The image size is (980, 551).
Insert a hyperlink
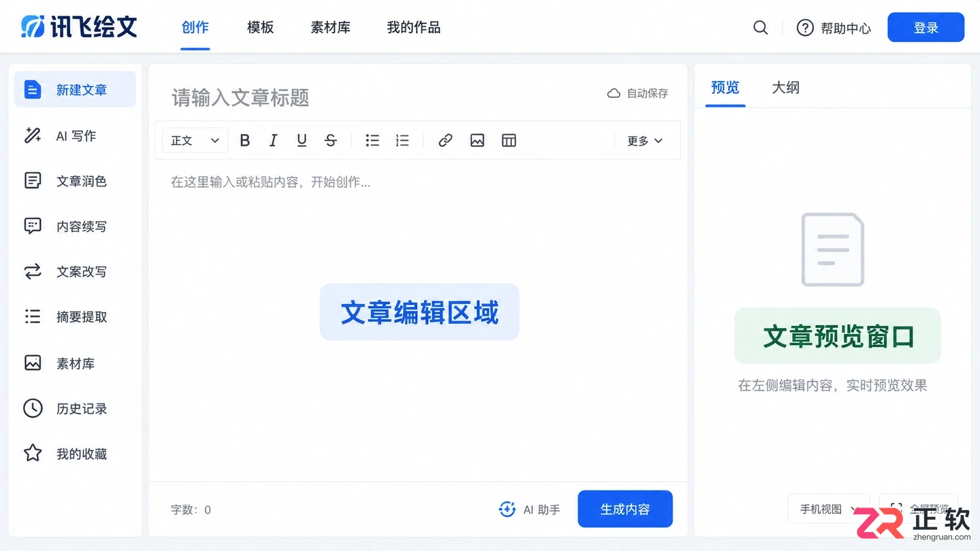(x=446, y=141)
